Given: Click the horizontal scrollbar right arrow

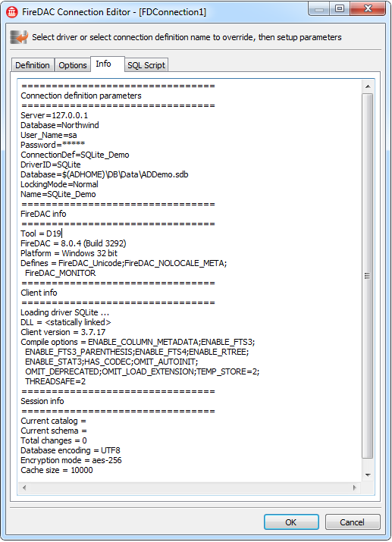Looking at the screenshot, I should [355, 487].
